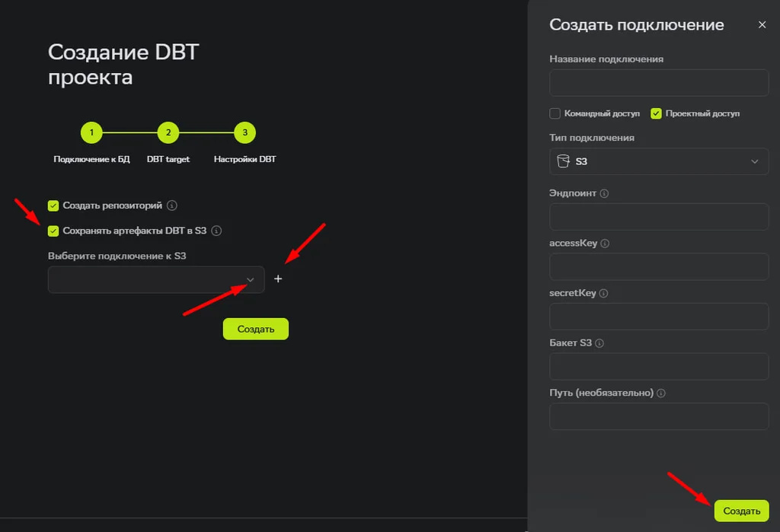
Task: Go to step 1 Подключение к БД
Action: (91, 132)
